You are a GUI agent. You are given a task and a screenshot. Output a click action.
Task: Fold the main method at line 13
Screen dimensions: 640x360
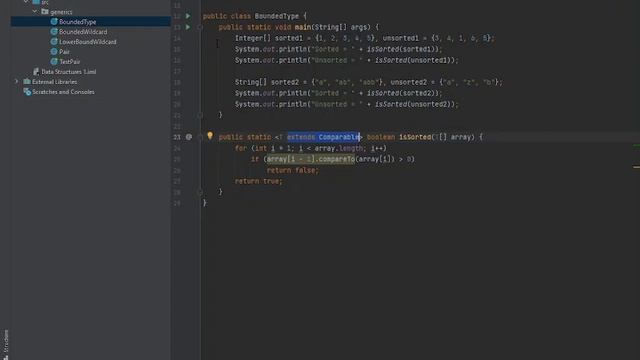[200, 27]
